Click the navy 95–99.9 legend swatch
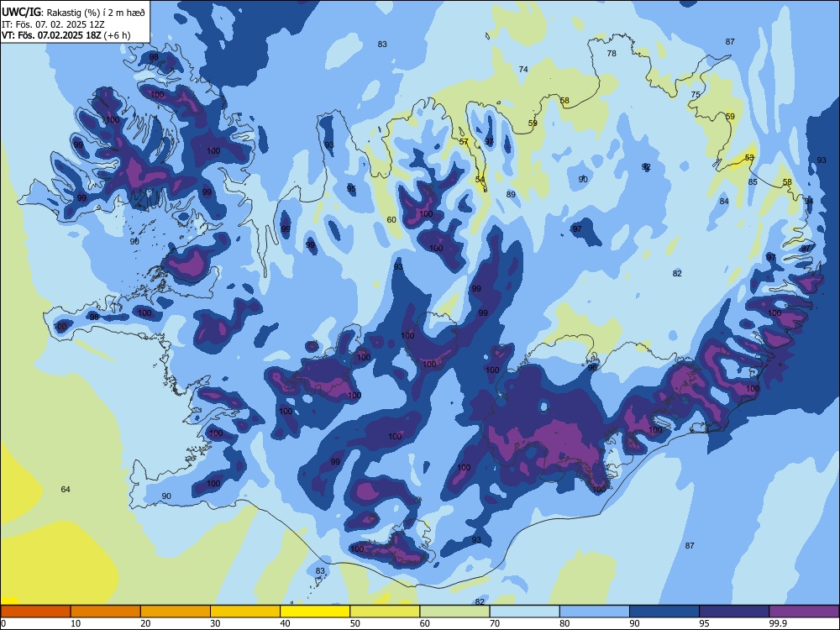Screen dimensions: 840x630 click(x=734, y=612)
